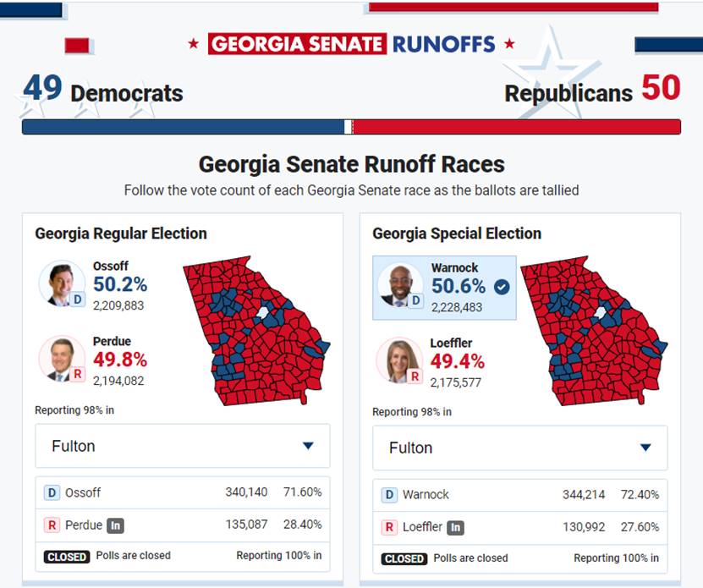Select the Georgia Regular Election heading

(121, 234)
